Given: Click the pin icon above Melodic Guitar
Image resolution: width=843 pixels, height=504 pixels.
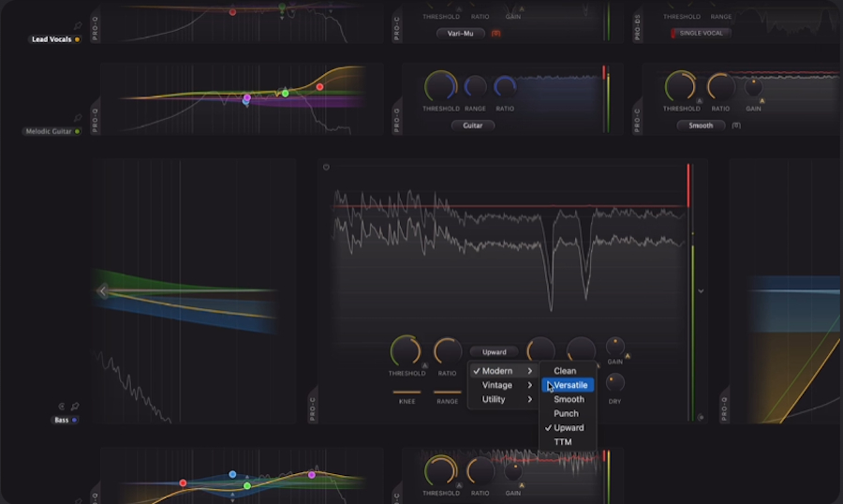Looking at the screenshot, I should [77, 118].
